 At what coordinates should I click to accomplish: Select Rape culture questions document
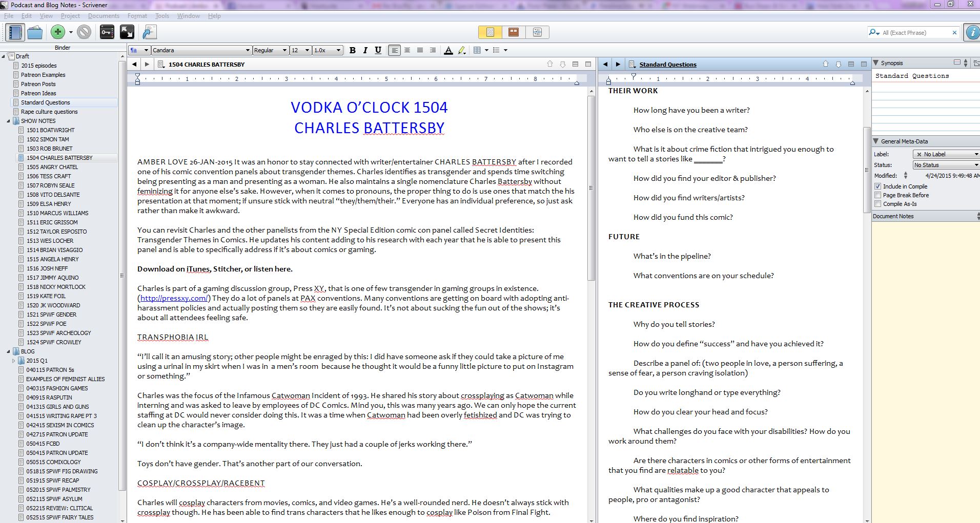click(x=49, y=112)
